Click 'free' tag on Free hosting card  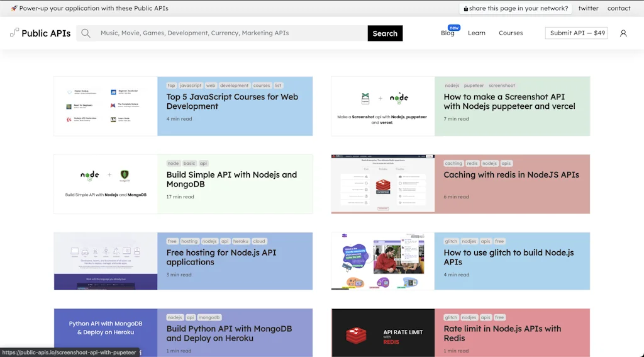pyautogui.click(x=172, y=241)
